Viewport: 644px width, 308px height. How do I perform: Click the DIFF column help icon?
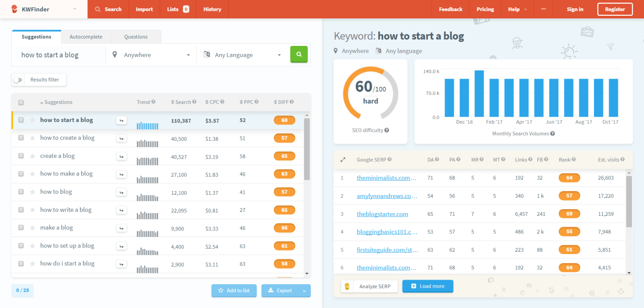click(x=292, y=102)
